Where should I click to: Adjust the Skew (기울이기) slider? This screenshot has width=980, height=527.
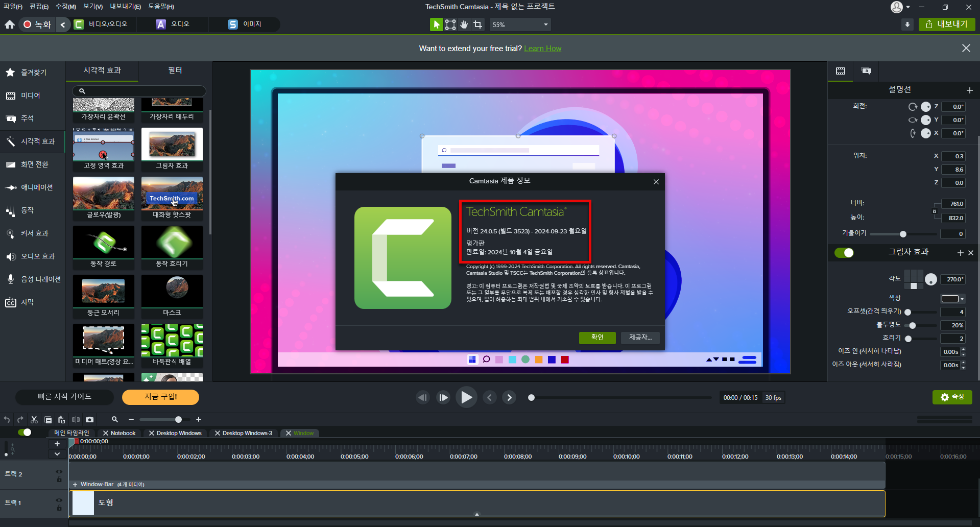tap(903, 234)
